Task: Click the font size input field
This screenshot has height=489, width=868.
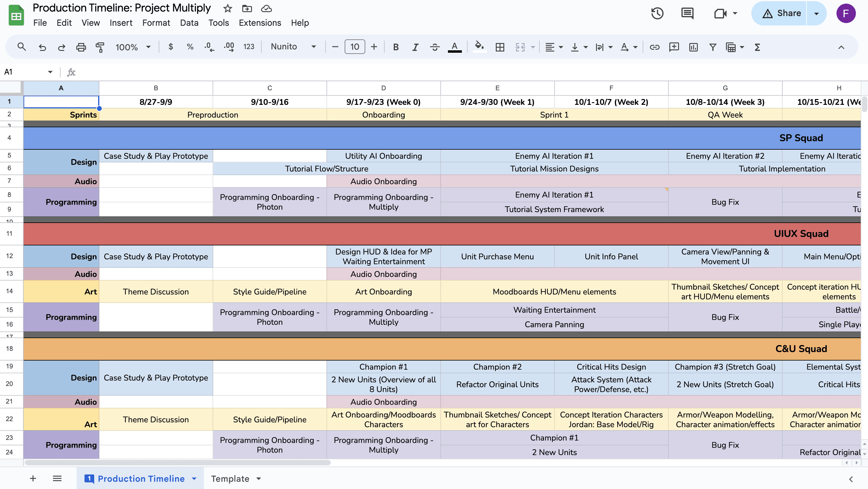Action: [x=354, y=47]
